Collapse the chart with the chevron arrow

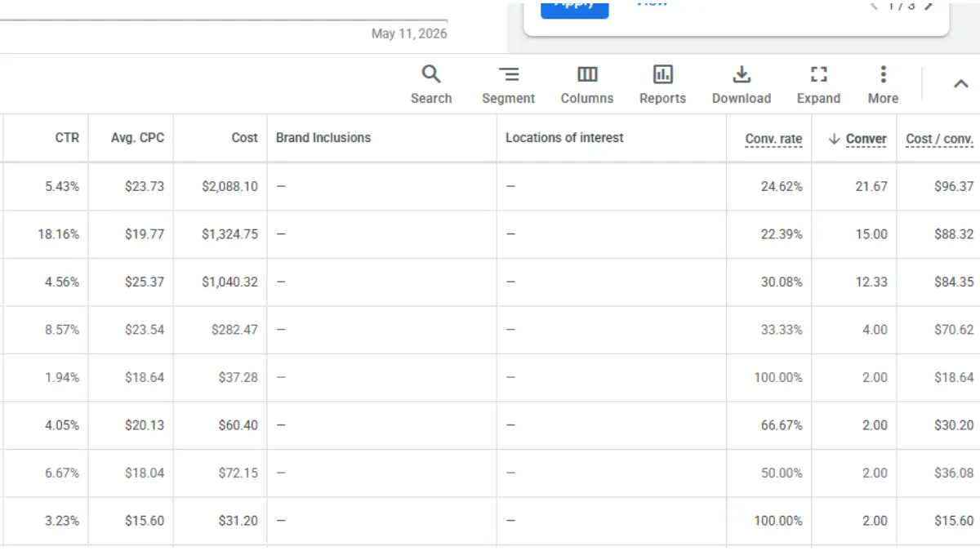pyautogui.click(x=961, y=83)
